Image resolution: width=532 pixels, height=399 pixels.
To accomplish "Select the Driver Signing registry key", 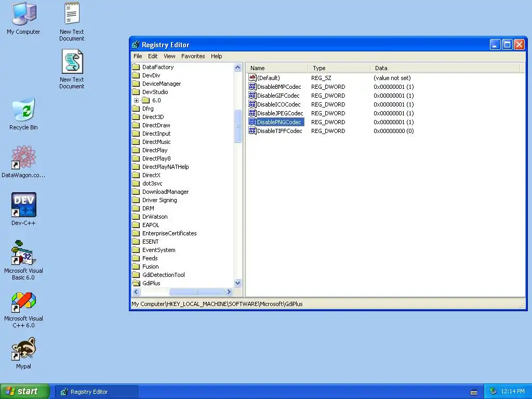I will (x=159, y=200).
